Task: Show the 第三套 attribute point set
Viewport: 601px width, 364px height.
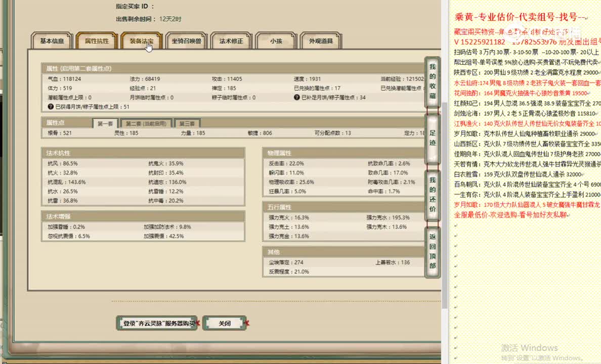Action: tap(187, 123)
